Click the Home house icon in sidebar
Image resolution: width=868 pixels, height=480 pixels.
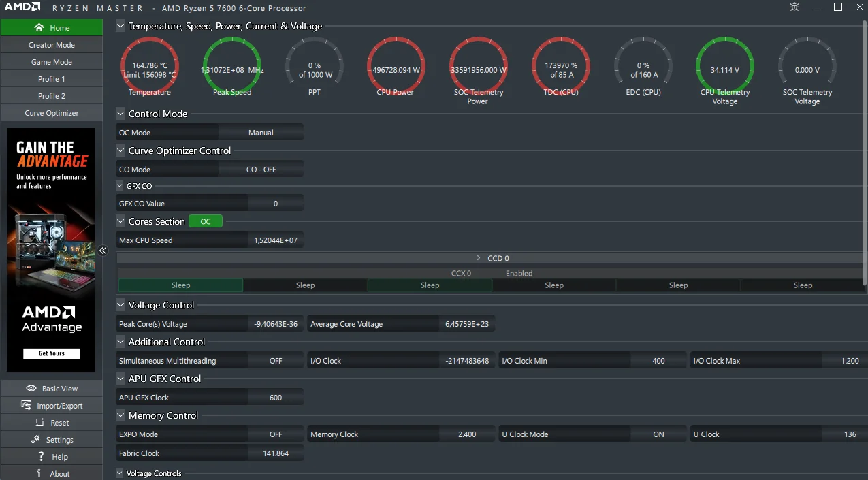point(39,28)
